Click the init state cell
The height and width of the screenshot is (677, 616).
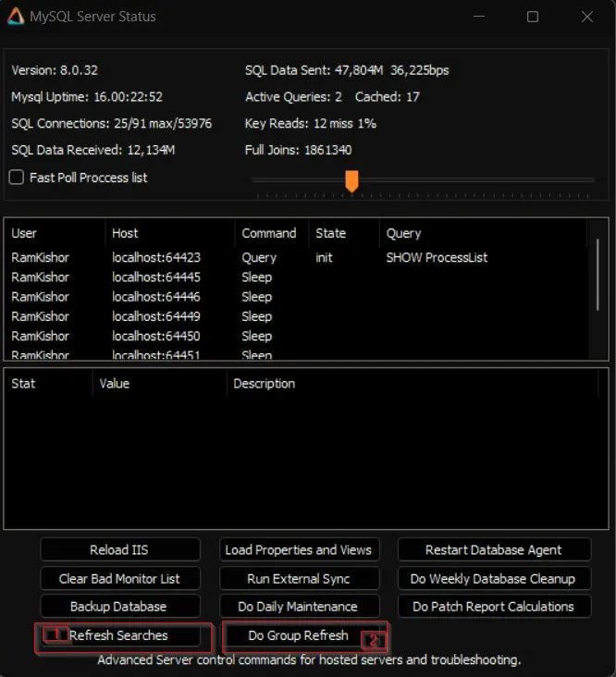click(x=324, y=258)
